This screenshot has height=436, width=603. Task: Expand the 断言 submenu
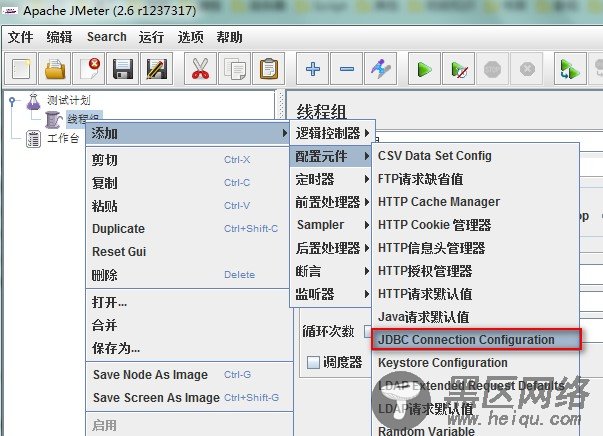pyautogui.click(x=332, y=271)
